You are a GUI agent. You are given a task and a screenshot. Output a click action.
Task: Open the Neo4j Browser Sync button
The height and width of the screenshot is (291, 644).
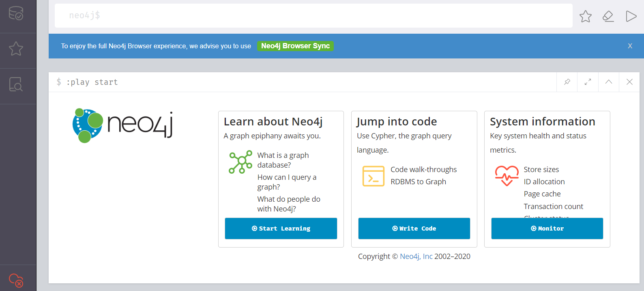point(295,46)
